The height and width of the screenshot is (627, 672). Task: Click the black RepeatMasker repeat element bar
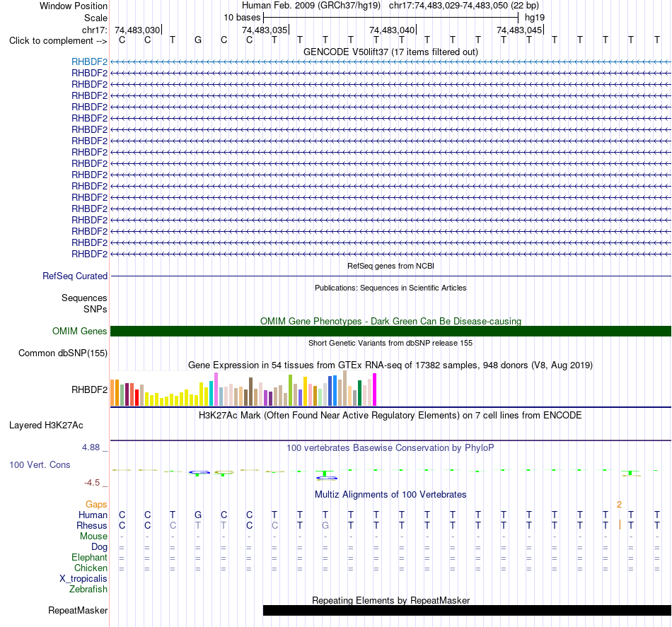[467, 610]
